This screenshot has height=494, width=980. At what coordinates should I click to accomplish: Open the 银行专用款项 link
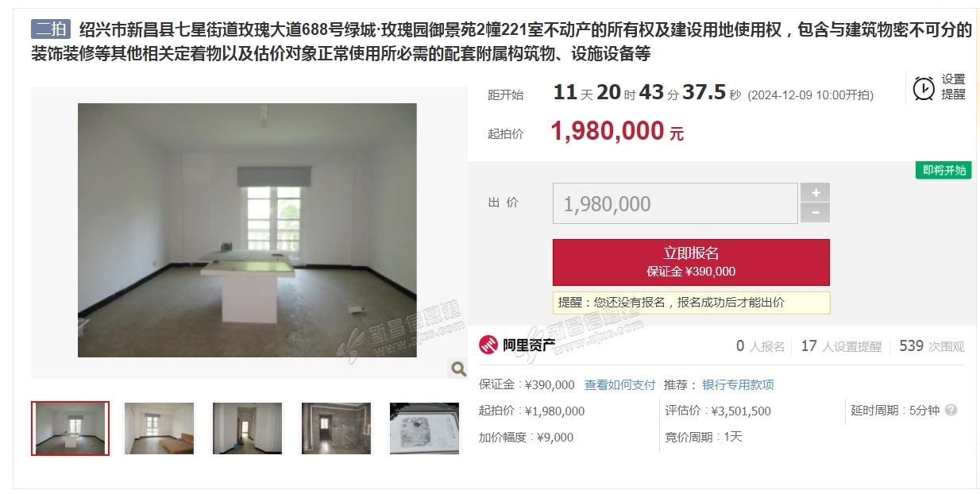click(738, 385)
